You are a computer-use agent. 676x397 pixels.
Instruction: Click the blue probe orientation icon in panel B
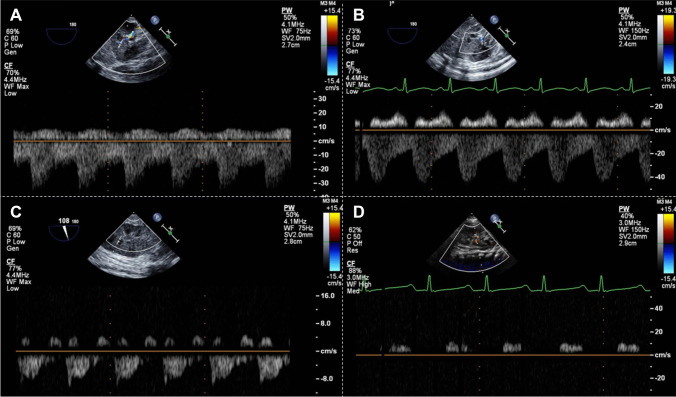coord(494,19)
